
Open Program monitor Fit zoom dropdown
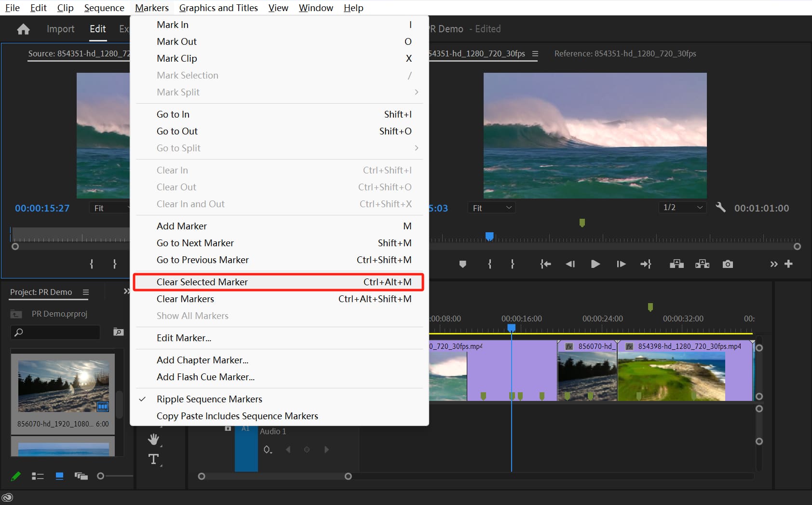[491, 208]
